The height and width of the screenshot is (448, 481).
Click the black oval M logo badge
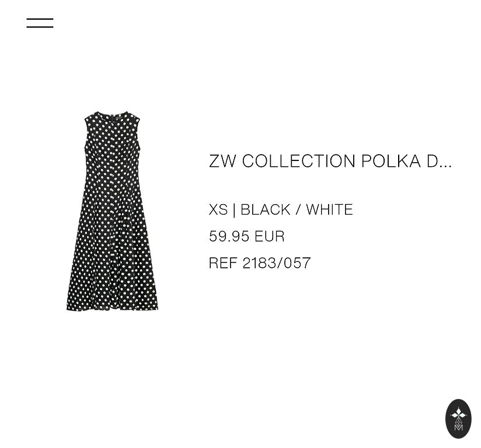click(458, 419)
